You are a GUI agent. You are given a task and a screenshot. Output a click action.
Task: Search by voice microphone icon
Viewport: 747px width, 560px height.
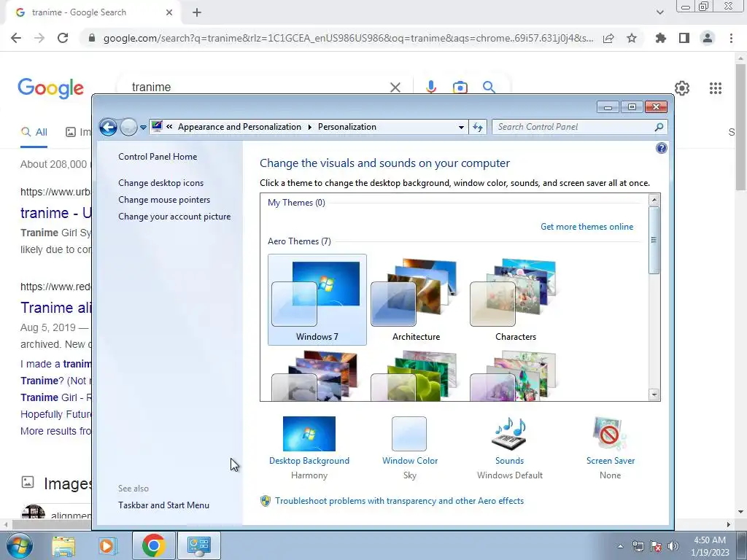coord(430,87)
